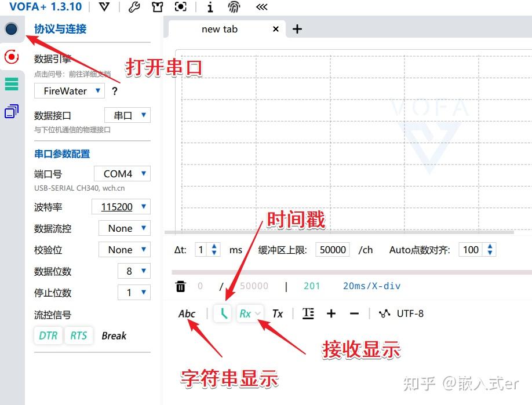Switch to the new tab
The image size is (532, 405).
(x=220, y=29)
